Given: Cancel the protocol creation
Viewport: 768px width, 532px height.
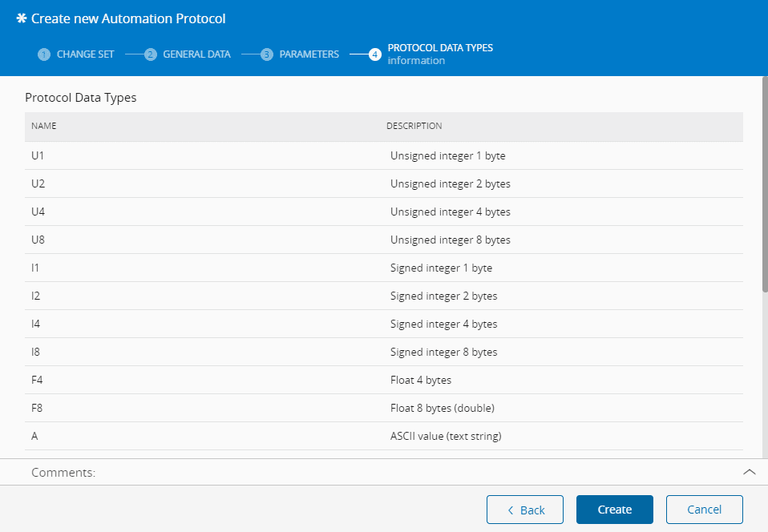Looking at the screenshot, I should 704,510.
